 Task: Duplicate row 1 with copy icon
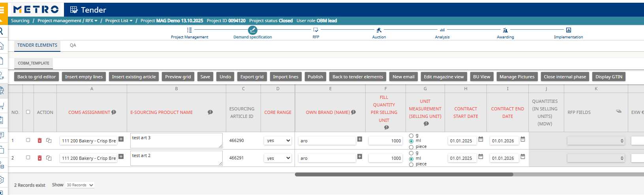49,140
